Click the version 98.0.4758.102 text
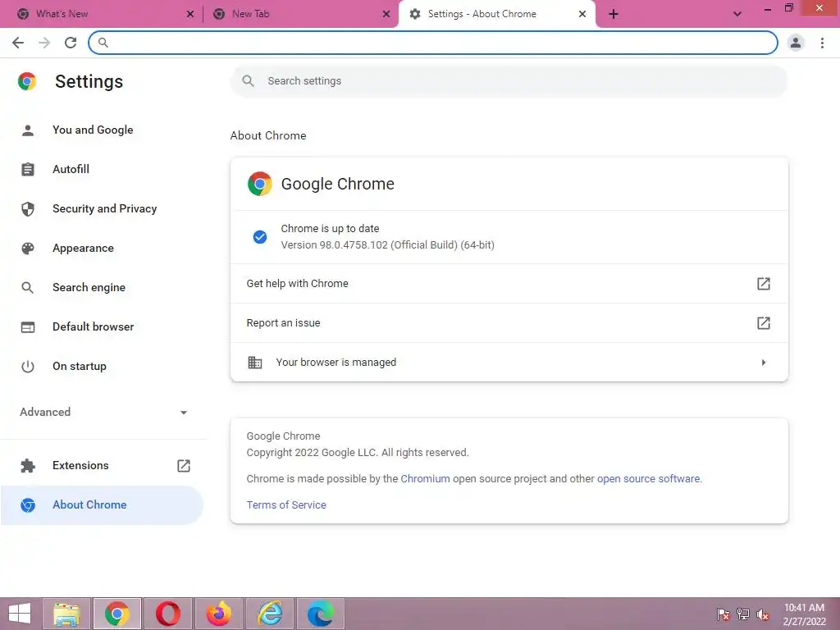This screenshot has height=630, width=840. tap(387, 245)
